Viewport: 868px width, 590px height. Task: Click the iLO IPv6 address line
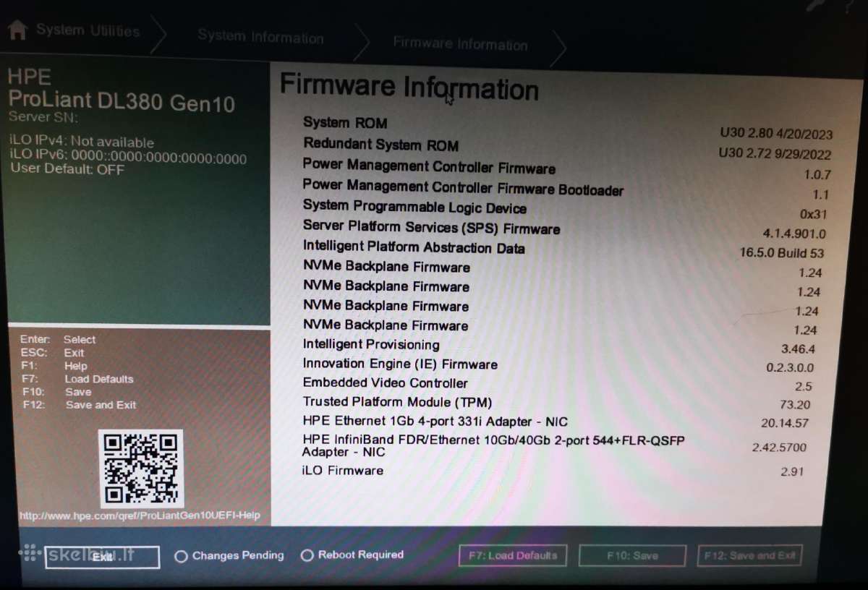128,158
